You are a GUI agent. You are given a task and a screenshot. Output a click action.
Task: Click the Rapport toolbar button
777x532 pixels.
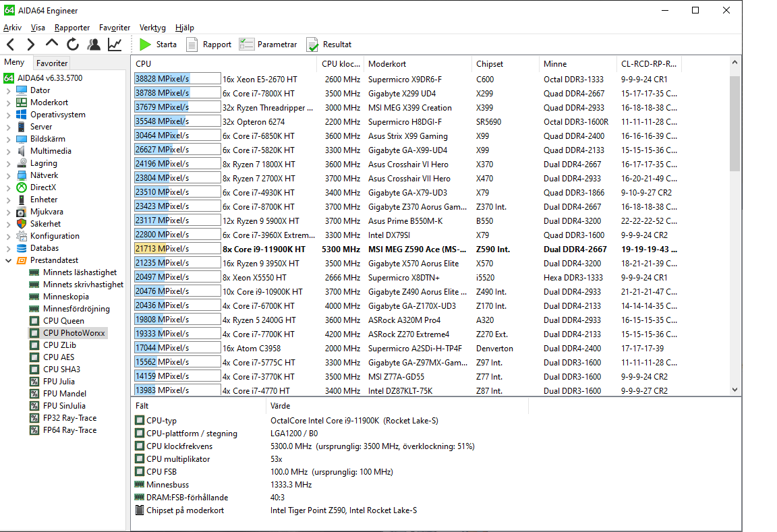pyautogui.click(x=208, y=45)
